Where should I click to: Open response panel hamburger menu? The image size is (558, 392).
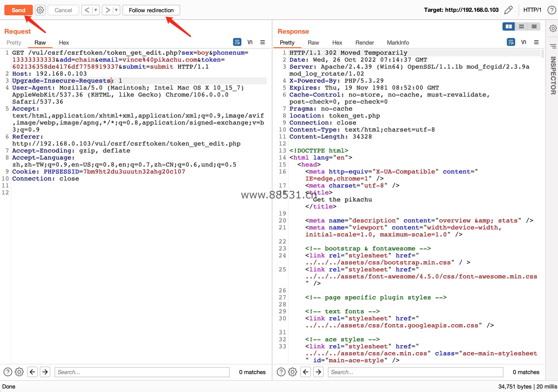click(x=536, y=42)
